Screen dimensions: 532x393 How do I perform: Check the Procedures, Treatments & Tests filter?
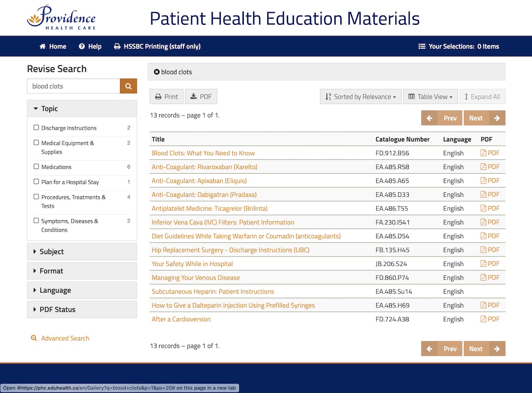36,197
